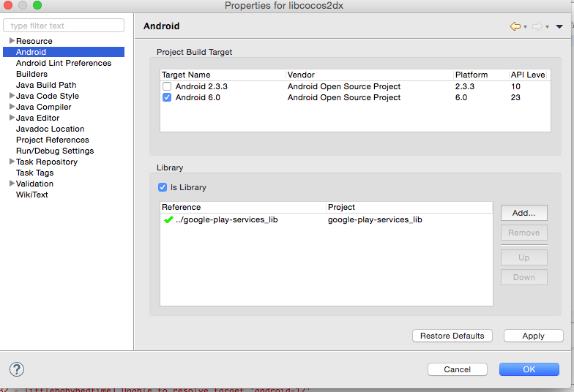
Task: Click the Add... library button
Action: click(x=523, y=213)
